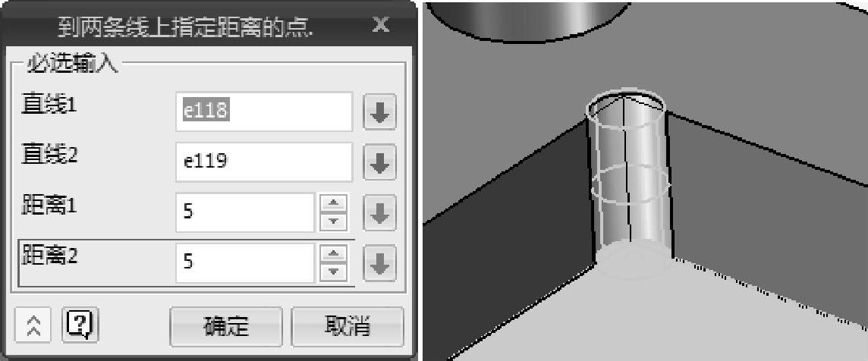Image resolution: width=868 pixels, height=361 pixels.
Task: Click the arrow button beside 直线2 field
Action: pos(379,162)
